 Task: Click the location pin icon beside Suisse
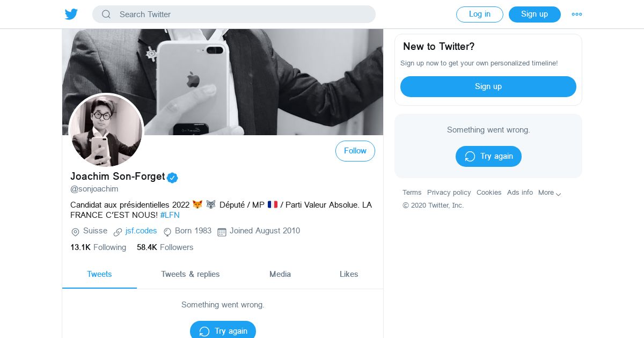pyautogui.click(x=75, y=232)
